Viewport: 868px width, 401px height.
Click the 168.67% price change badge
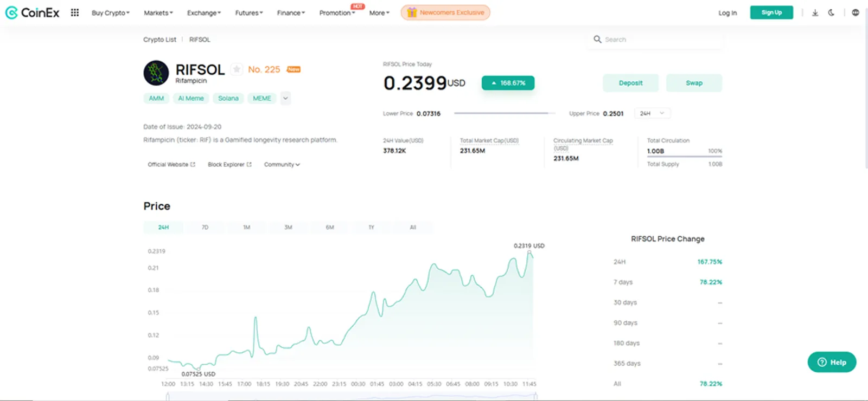pos(508,83)
